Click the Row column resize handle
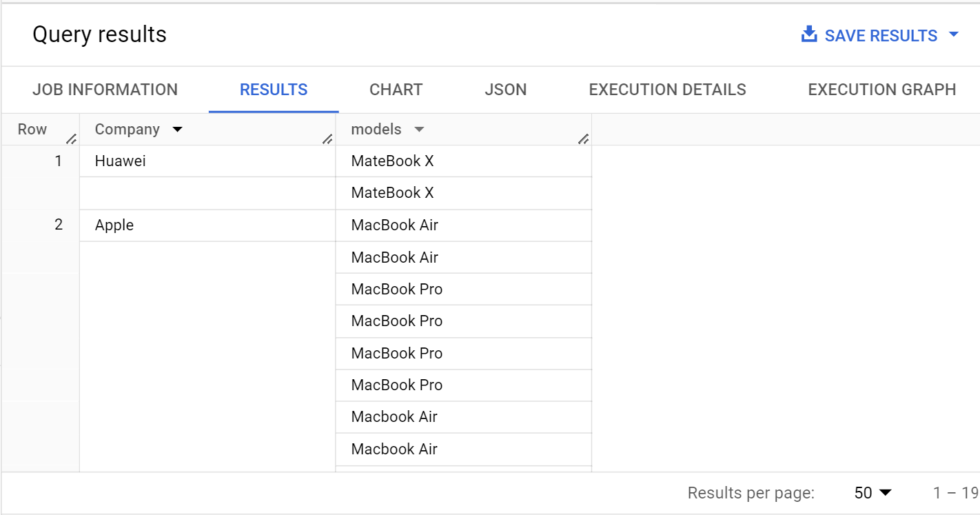The image size is (980, 515). (x=71, y=139)
